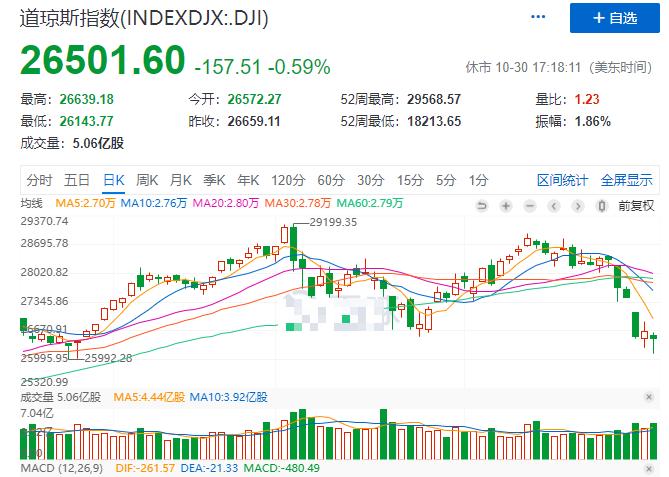The width and height of the screenshot is (669, 477).
Task: Click the MA60:2.79万 legend label
Action: point(369,203)
